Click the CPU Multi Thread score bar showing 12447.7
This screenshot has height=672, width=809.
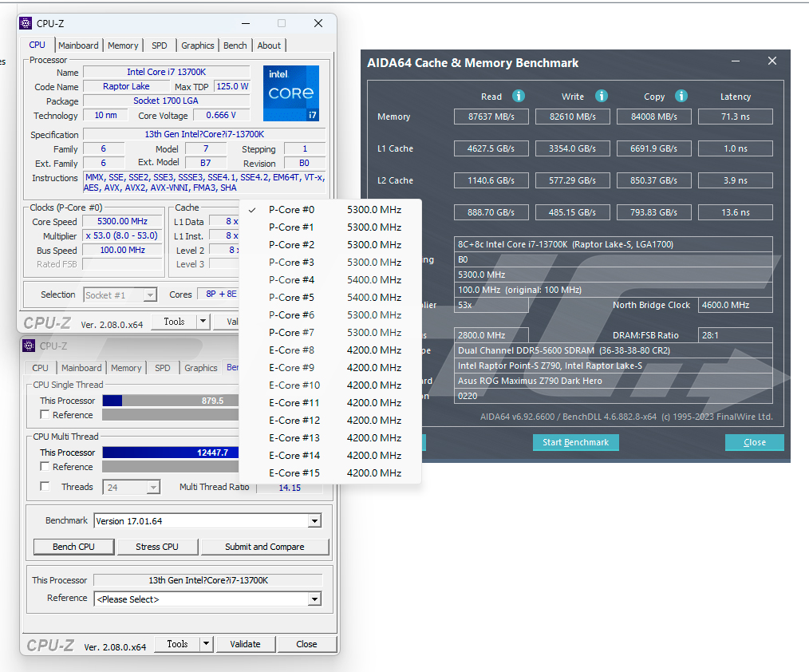coord(170,453)
